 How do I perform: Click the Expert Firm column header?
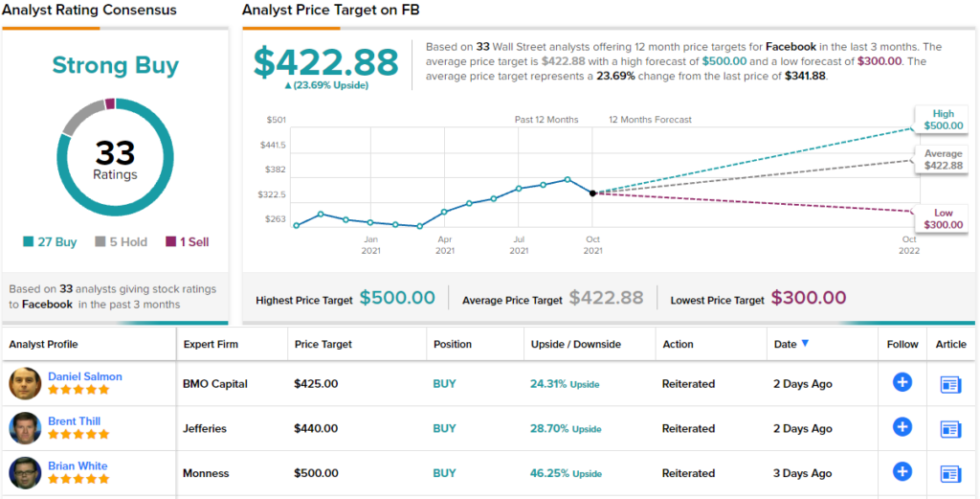pos(210,344)
